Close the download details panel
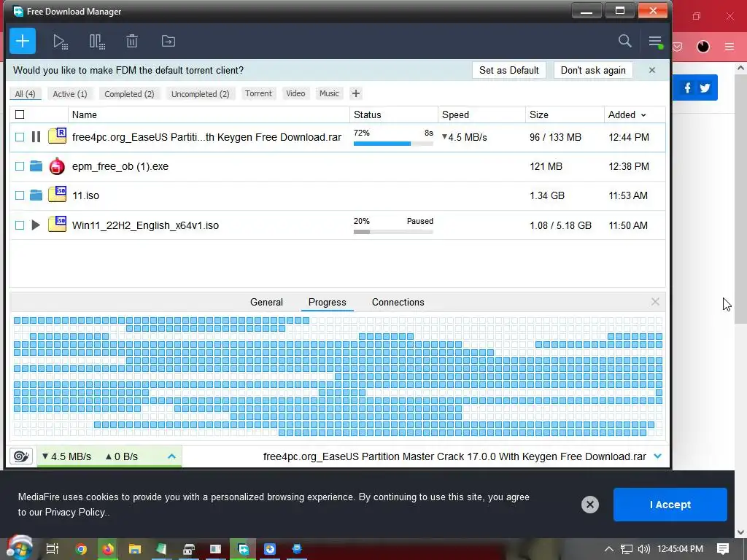 tap(655, 301)
